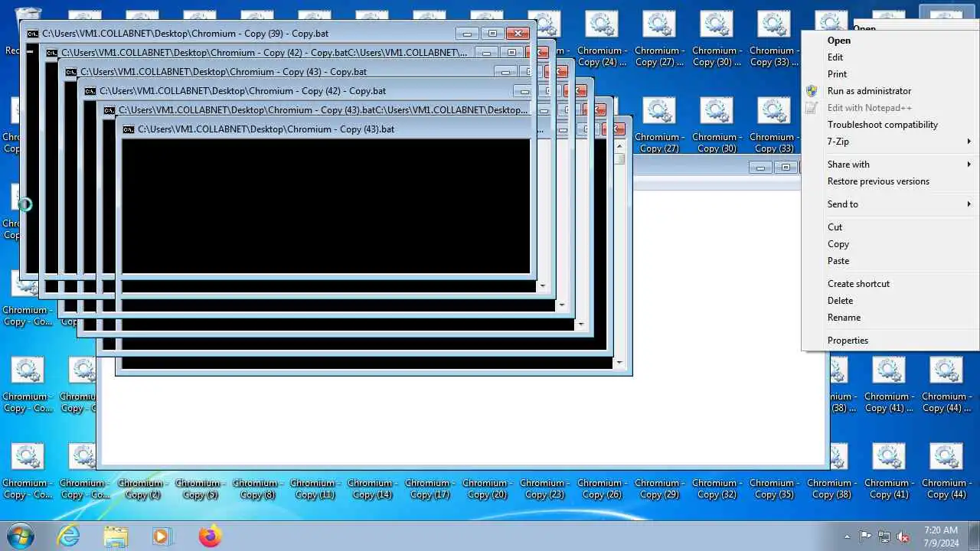Choose Troubleshoot compatibility in context menu
The width and height of the screenshot is (980, 551).
tap(883, 125)
